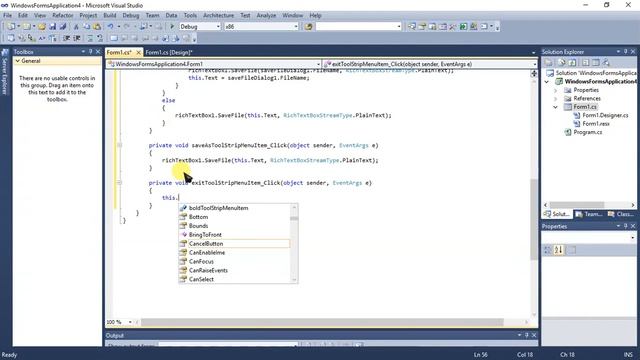Click the View Code icon in Solution Explorer toolbar

point(585,62)
